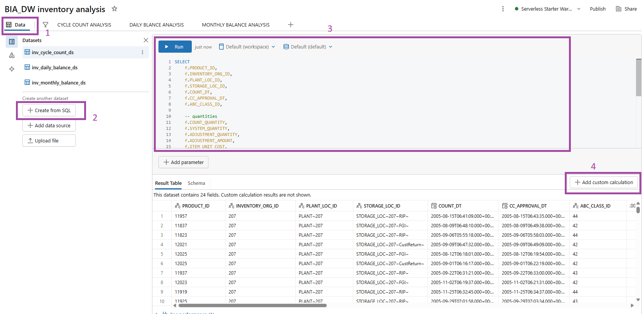This screenshot has height=314, width=644.
Task: Switch to the Schema tab
Action: (x=196, y=183)
